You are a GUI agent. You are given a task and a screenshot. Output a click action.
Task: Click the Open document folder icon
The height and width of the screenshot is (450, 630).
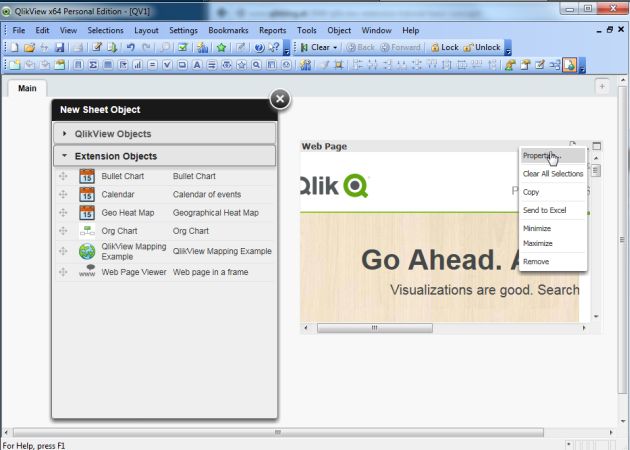[x=29, y=47]
